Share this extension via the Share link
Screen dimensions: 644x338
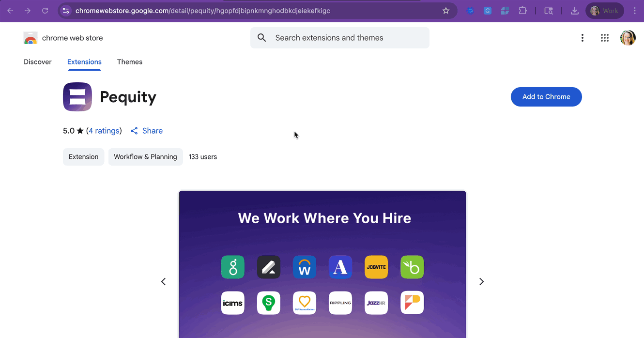(147, 131)
